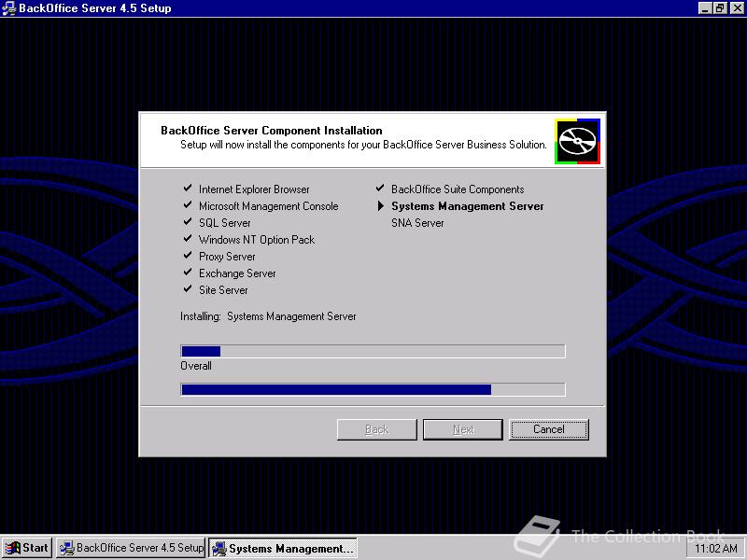Click the Cancel button

click(549, 429)
